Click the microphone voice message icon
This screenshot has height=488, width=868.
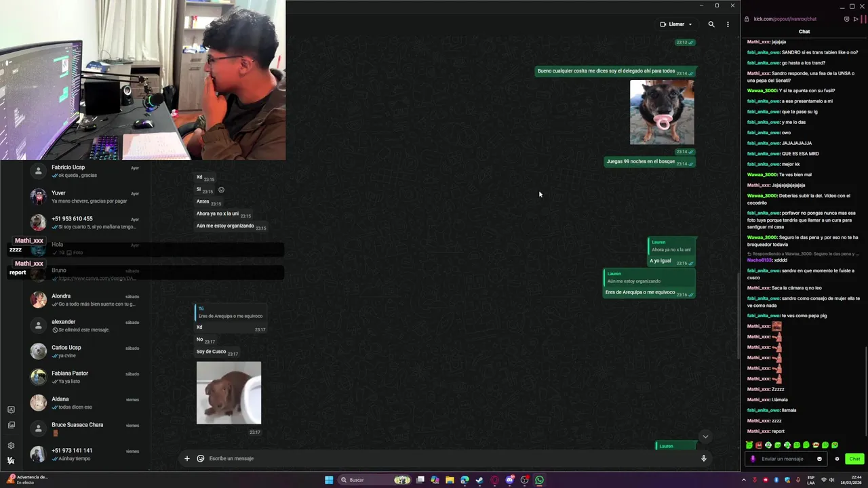pos(704,459)
